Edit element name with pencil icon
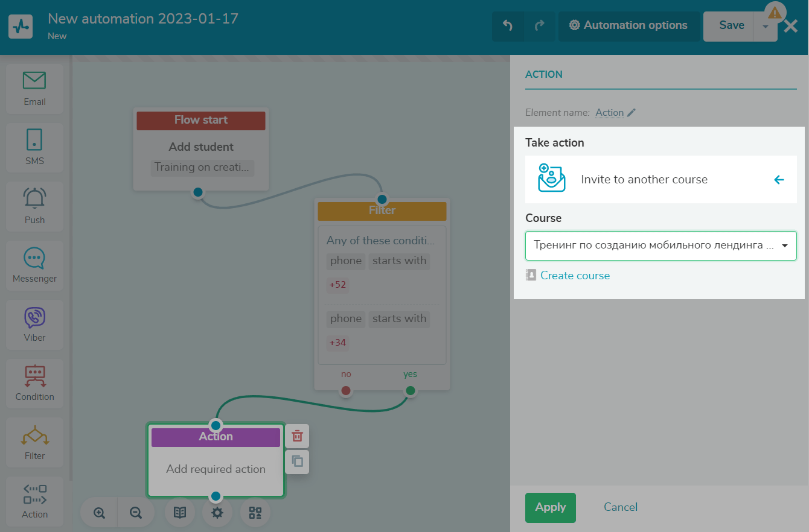The width and height of the screenshot is (809, 532). [632, 113]
